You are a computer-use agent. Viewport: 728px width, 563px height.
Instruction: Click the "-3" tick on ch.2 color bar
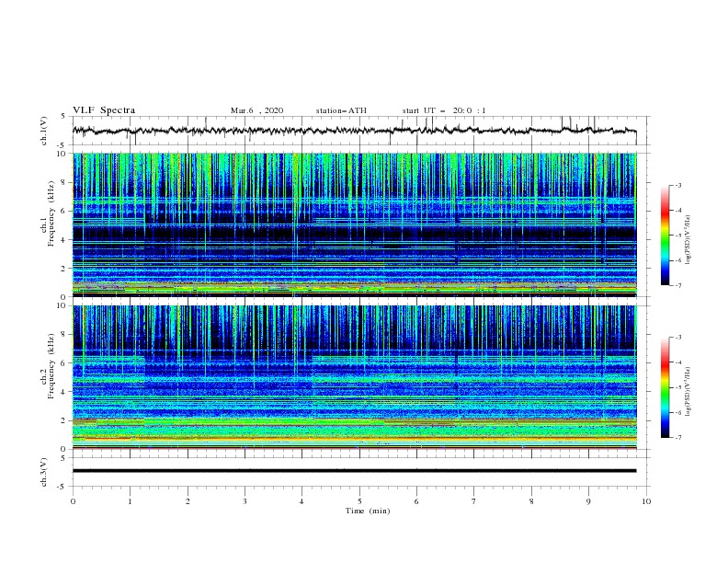(678, 338)
